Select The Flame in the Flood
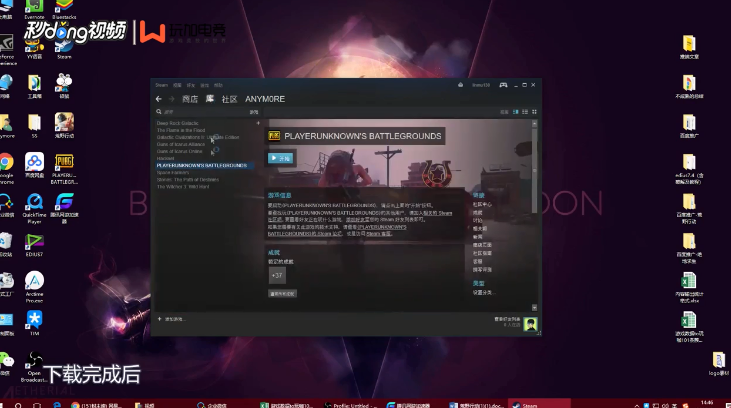731x408 pixels. point(181,130)
